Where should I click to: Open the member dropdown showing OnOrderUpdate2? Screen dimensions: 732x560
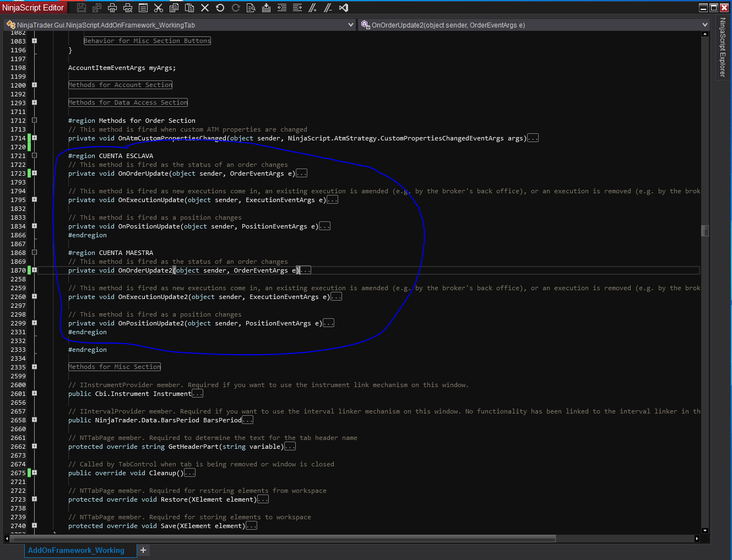click(x=534, y=25)
